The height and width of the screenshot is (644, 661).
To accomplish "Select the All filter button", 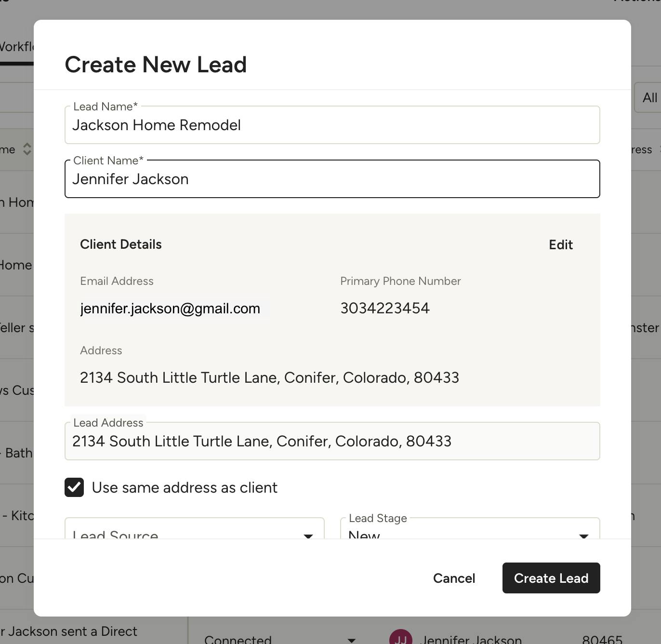I will coord(649,98).
